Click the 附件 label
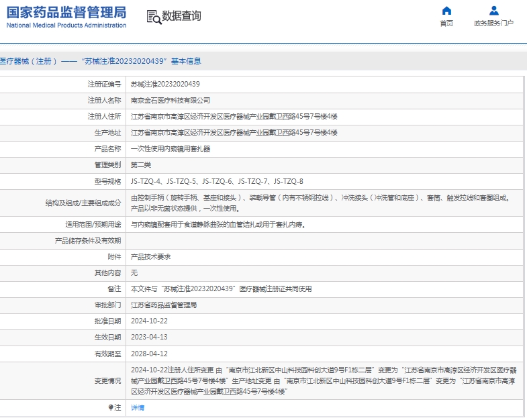 [x=114, y=257]
